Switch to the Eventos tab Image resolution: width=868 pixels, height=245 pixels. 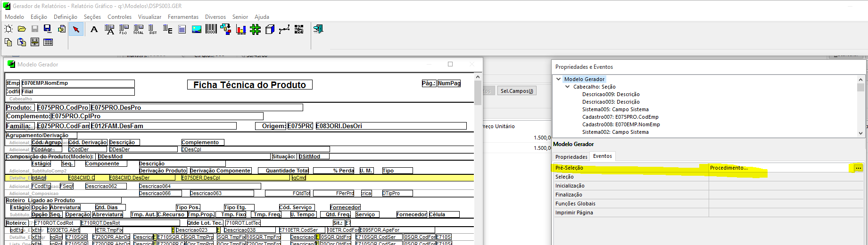[603, 156]
